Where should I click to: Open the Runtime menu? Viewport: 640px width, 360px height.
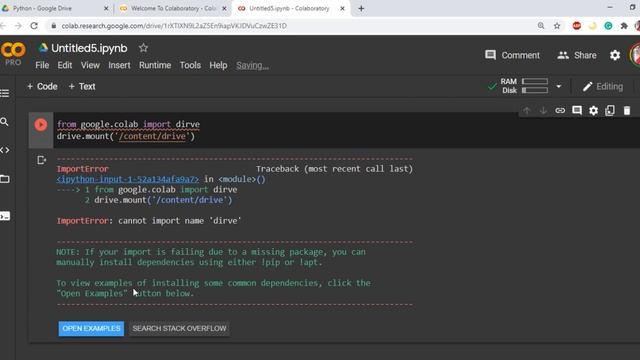(155, 65)
